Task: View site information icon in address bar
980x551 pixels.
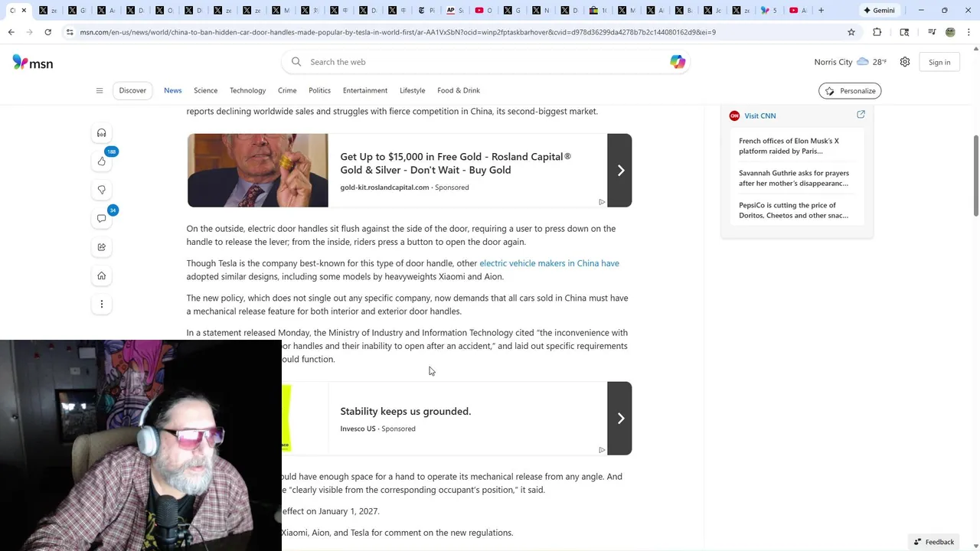Action: pos(70,32)
